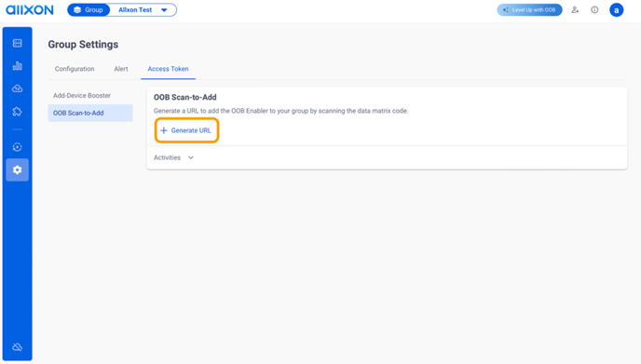Open the cloud sync sidebar icon
Viewport: 641px width, 364px height.
click(x=17, y=88)
